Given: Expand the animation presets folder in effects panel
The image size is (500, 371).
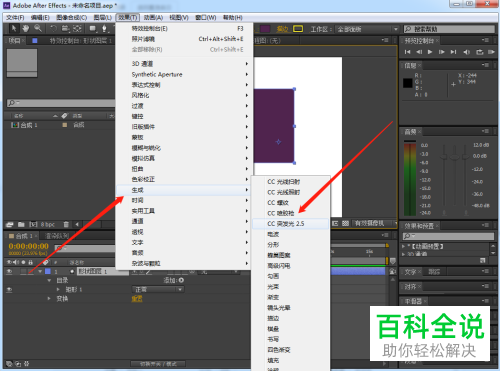Looking at the screenshot, I should pos(404,247).
